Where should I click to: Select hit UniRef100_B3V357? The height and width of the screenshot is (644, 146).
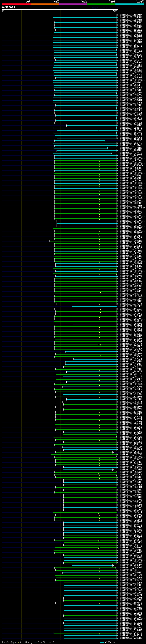(131, 40)
